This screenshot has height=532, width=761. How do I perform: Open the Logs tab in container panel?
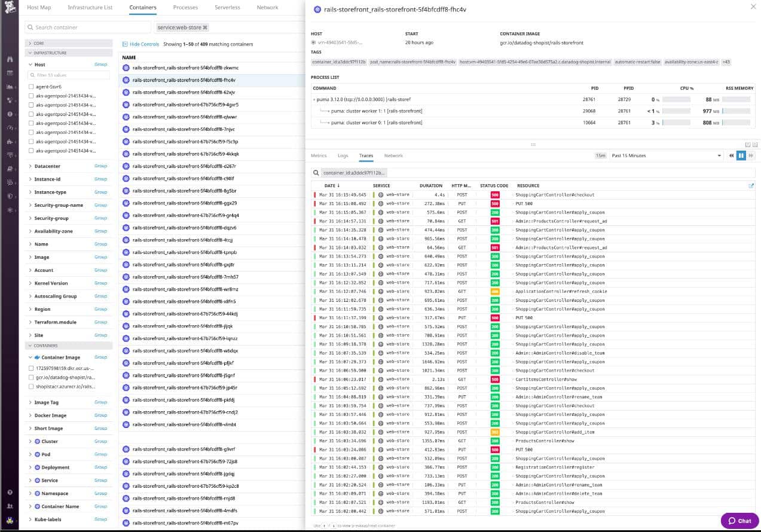343,155
